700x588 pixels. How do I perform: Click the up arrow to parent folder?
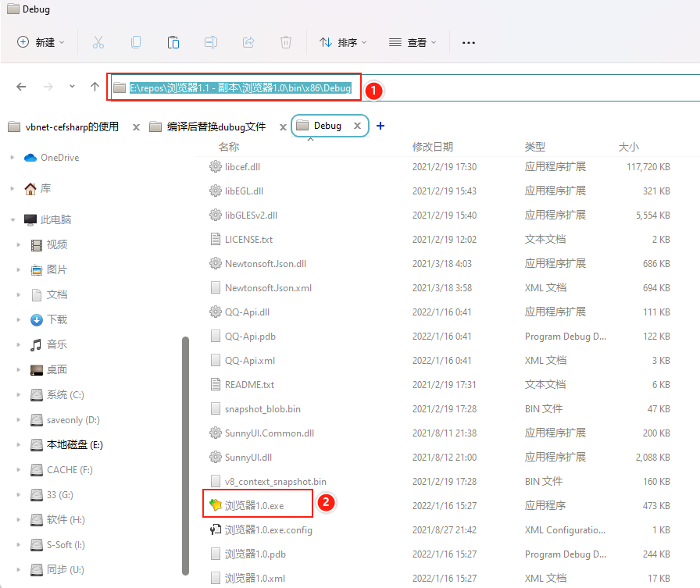pos(94,87)
